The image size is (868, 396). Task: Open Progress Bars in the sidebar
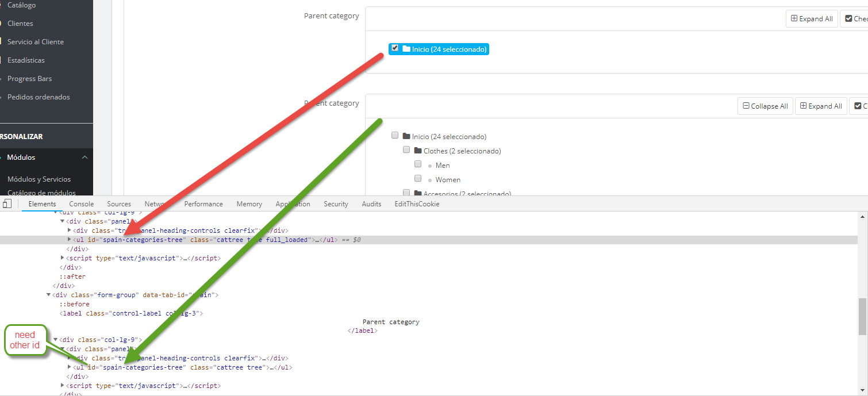coord(29,79)
